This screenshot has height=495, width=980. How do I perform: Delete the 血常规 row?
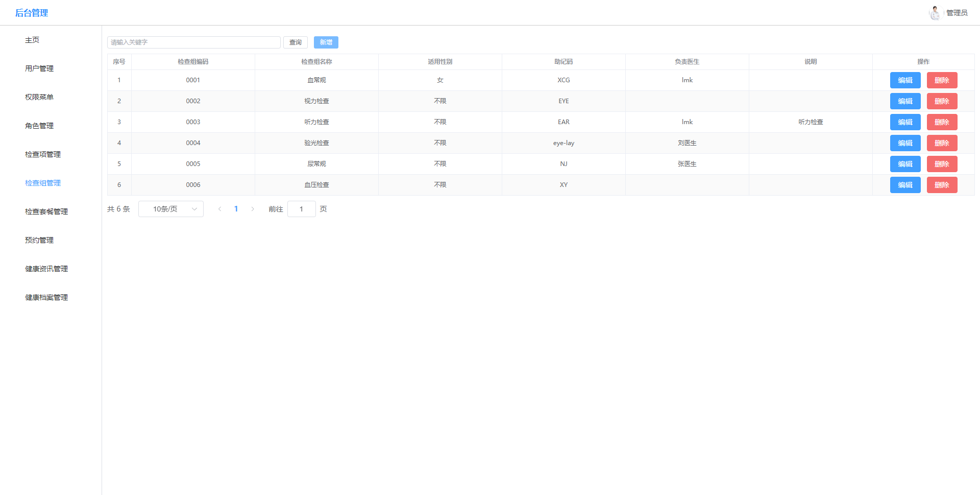click(x=942, y=80)
